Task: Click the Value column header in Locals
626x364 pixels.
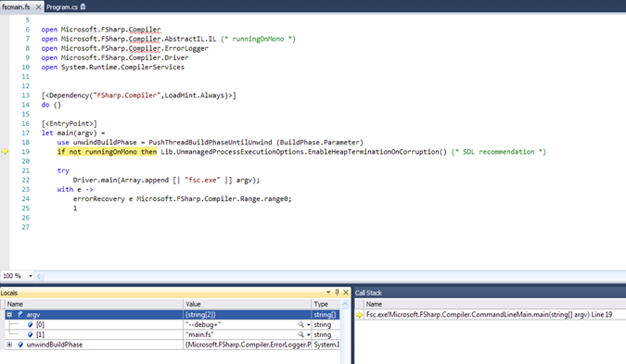Action: [x=247, y=304]
